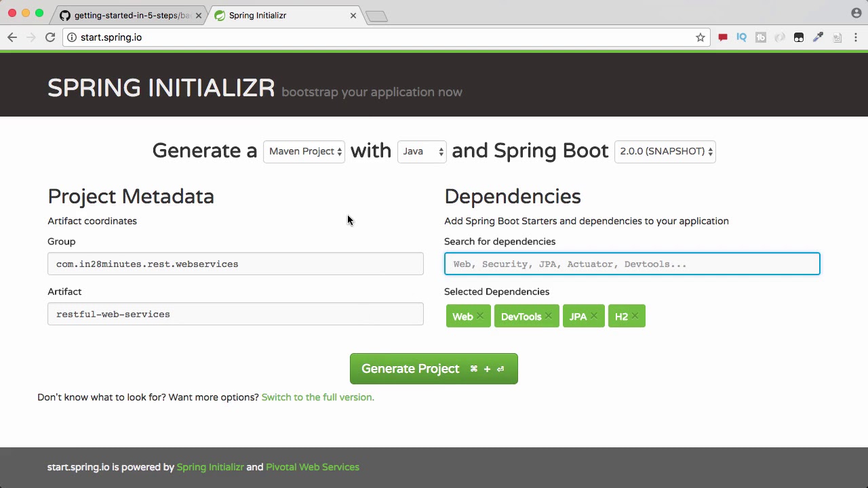Open the Java language dropdown
Screen dimensions: 868x488
(x=422, y=151)
